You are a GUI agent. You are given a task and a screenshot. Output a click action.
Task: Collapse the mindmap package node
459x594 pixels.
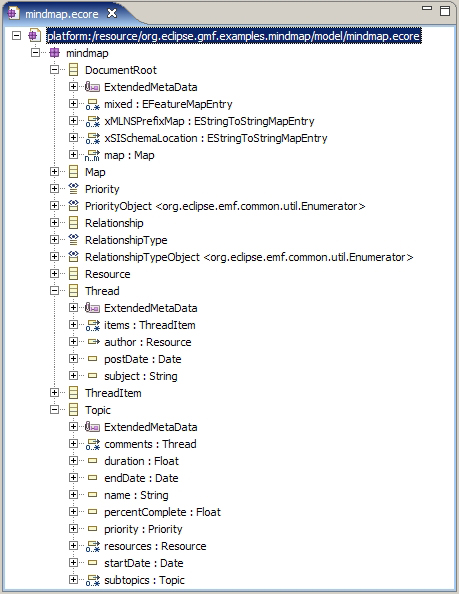pos(35,52)
